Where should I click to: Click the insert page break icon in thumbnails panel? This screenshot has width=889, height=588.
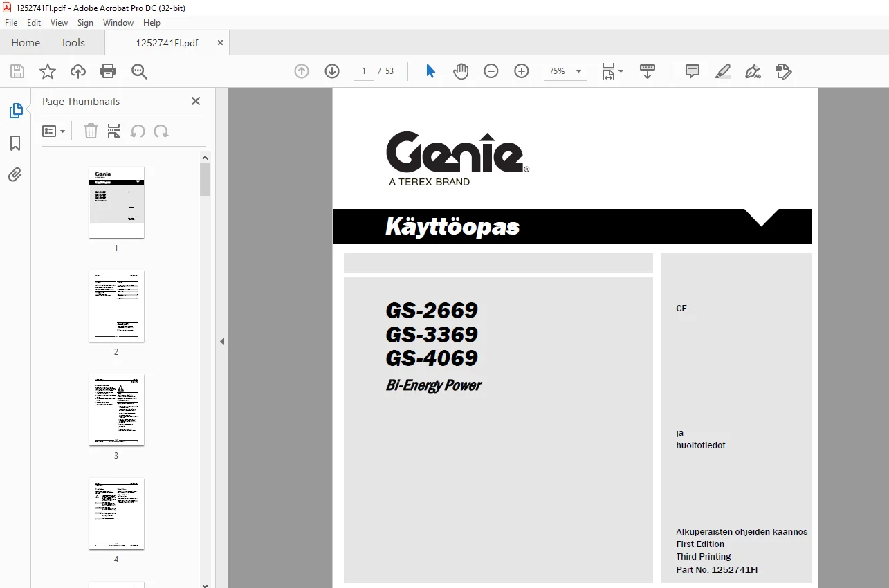coord(114,131)
